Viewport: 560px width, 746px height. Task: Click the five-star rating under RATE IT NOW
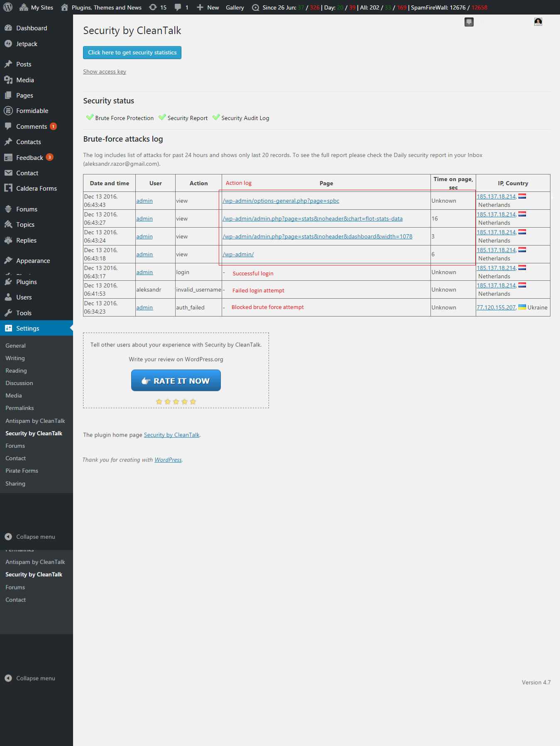pyautogui.click(x=176, y=402)
